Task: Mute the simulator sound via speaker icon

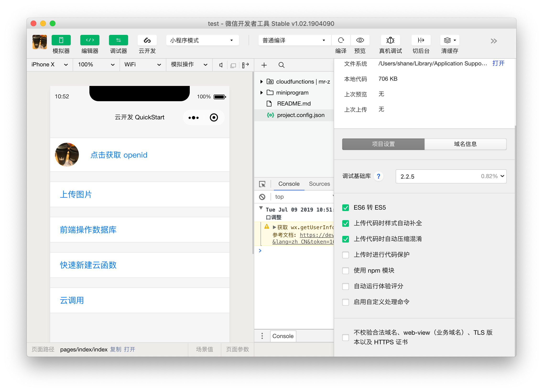Action: 221,65
